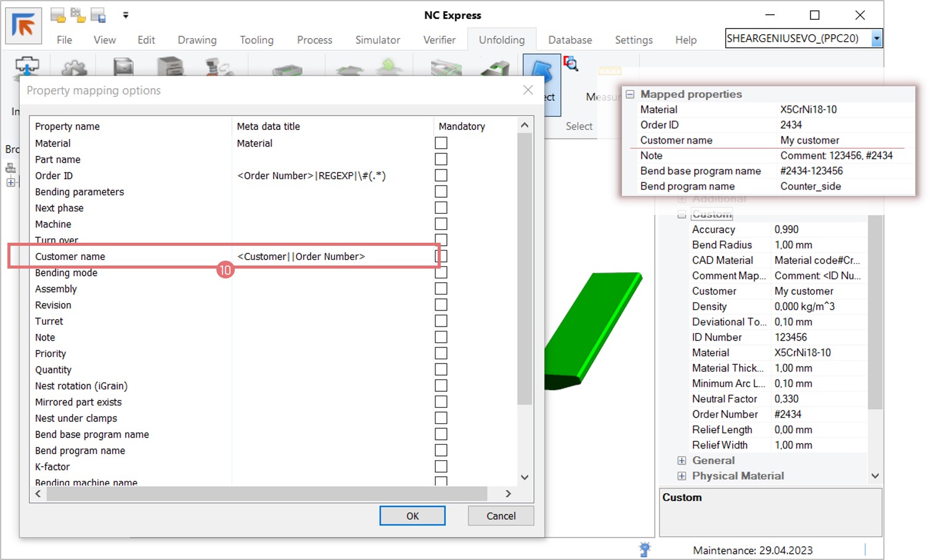Enable the Mandatory checkbox for Material
The width and height of the screenshot is (940, 560).
click(x=441, y=143)
